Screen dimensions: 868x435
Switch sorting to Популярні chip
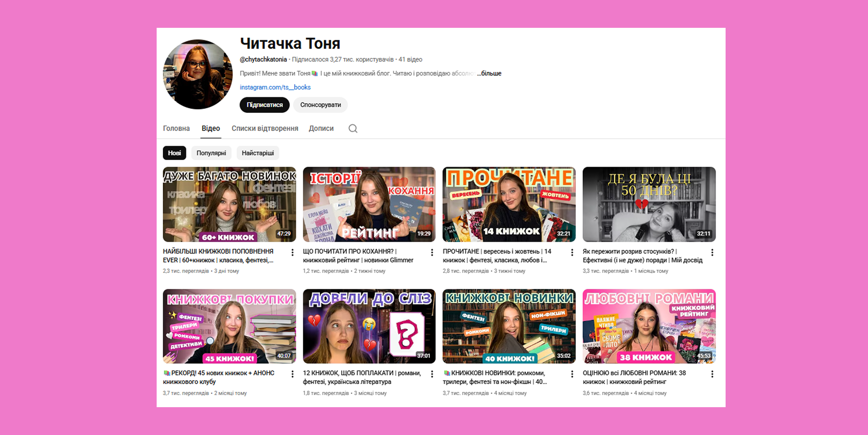tap(211, 153)
